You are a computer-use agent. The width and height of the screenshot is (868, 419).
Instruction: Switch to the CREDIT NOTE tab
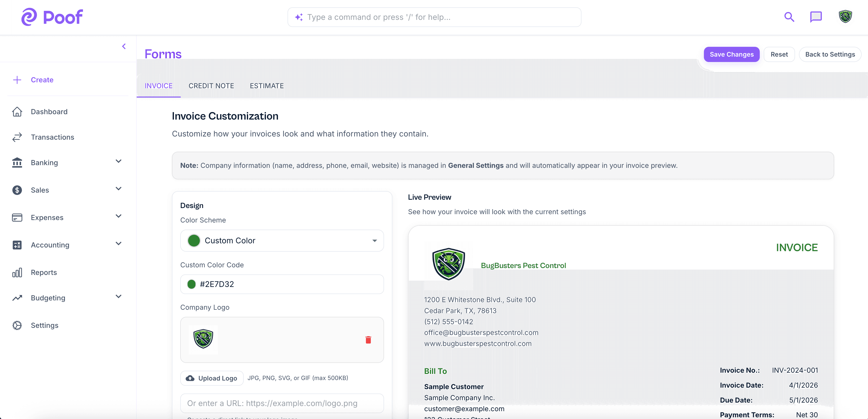click(x=211, y=86)
